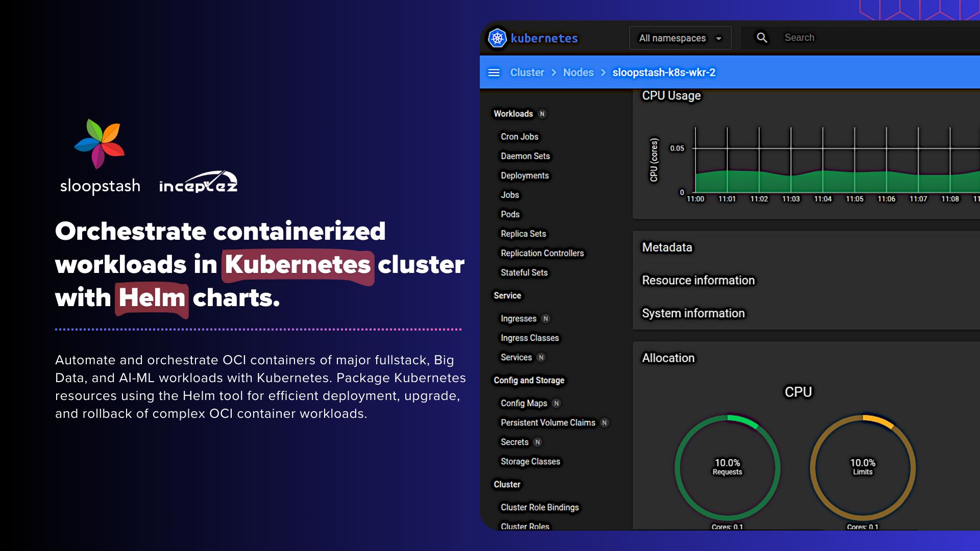
Task: Click the Kubernetes wheel logo icon
Action: 497,38
